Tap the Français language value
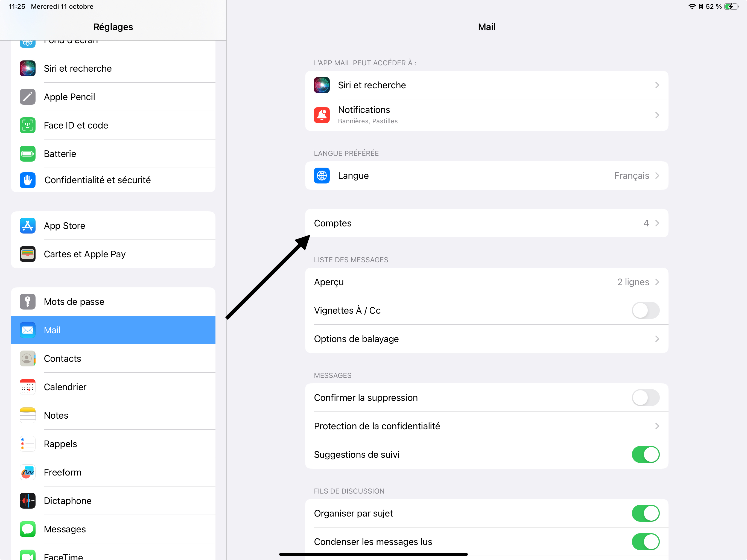Viewport: 747px width, 560px height. pos(632,176)
